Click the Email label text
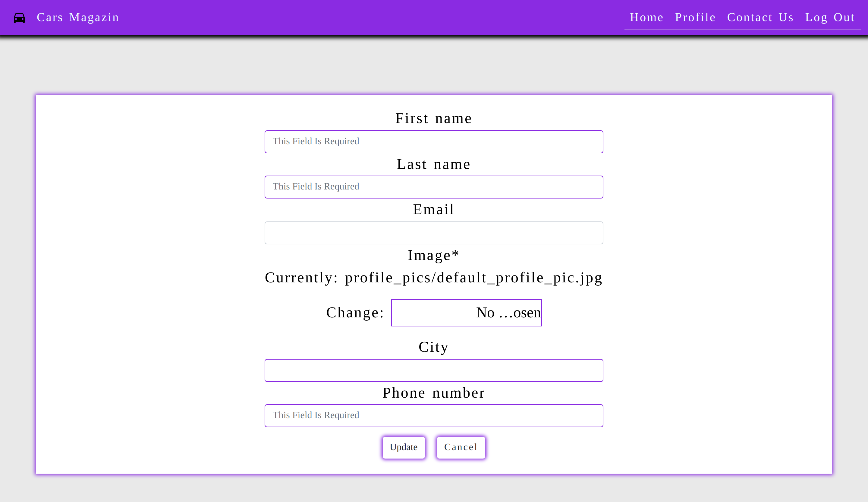Image resolution: width=868 pixels, height=502 pixels. click(434, 209)
